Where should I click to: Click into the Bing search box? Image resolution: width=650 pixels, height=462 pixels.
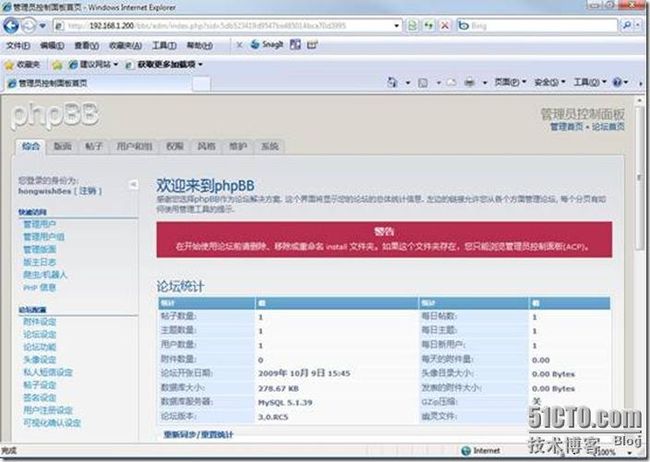537,26
